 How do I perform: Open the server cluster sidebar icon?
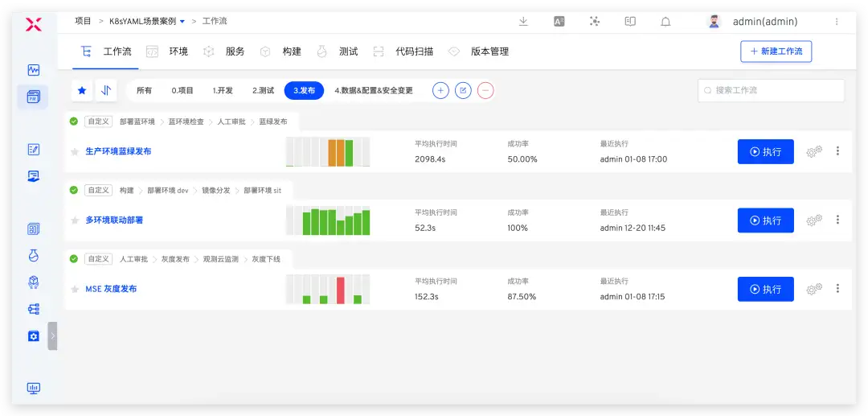pos(33,309)
